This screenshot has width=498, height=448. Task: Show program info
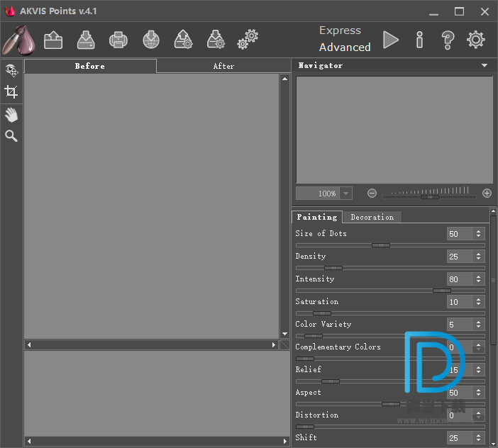tap(419, 40)
